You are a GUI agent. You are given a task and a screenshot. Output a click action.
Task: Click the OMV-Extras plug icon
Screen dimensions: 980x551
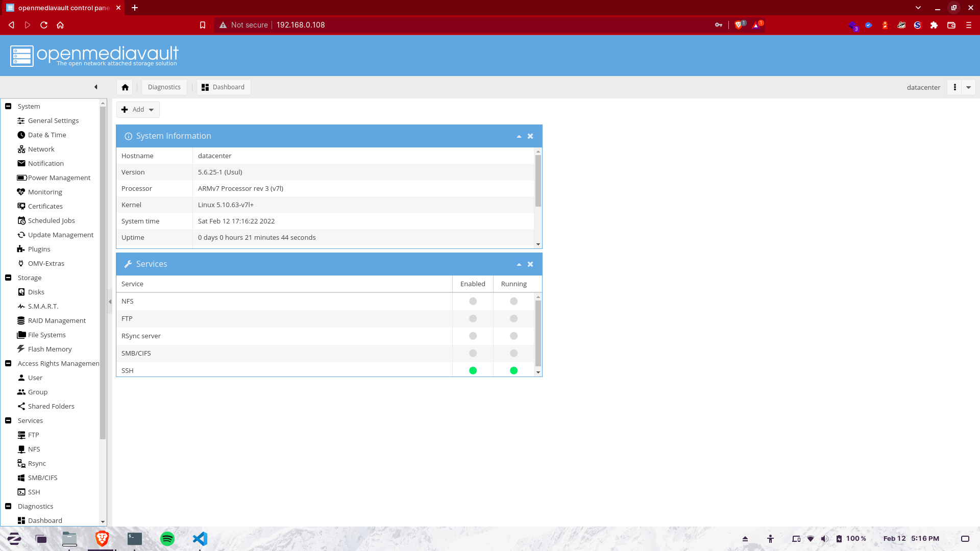pos(21,263)
